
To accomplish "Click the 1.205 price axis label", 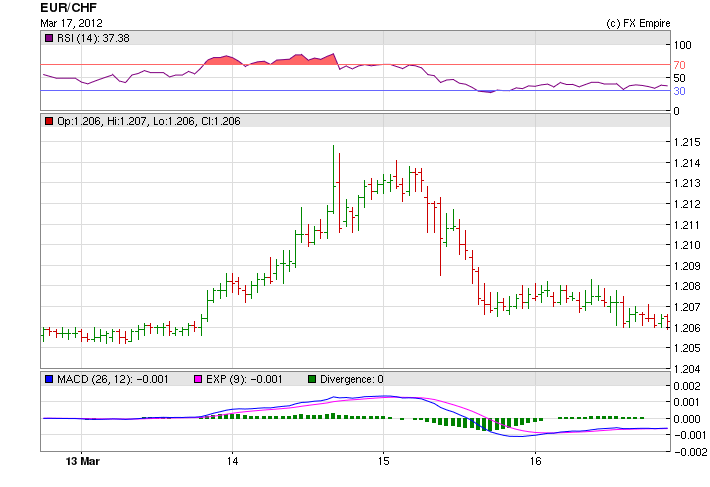I will pyautogui.click(x=687, y=349).
